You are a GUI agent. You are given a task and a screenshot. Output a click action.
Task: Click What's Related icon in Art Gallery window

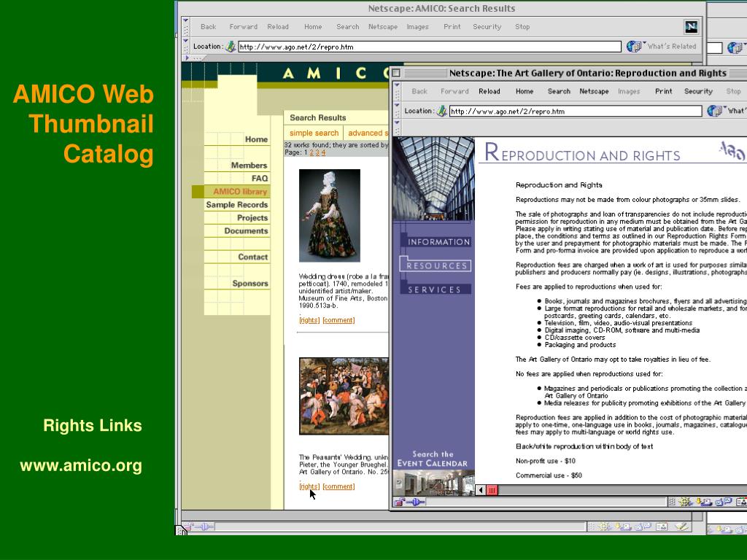pos(715,111)
